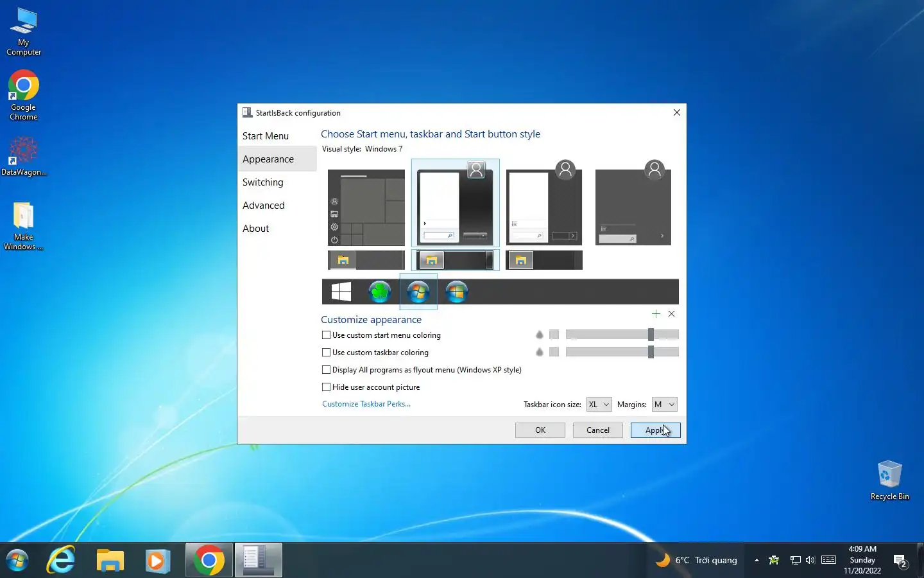Open the DataWagon desktop shortcut
Screen dimensions: 924x578
24,156
